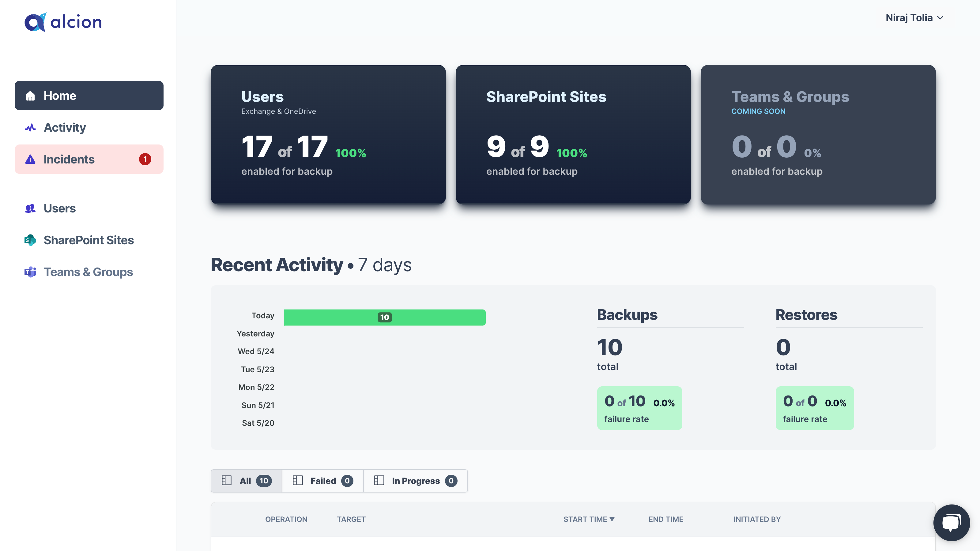The image size is (980, 551).
Task: Click the 0 count badge in Failed tab
Action: point(347,481)
